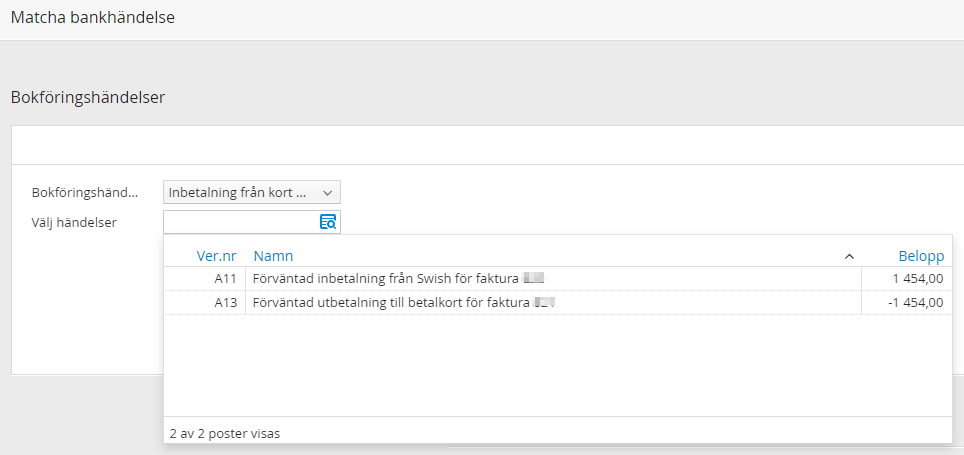This screenshot has height=455, width=964.
Task: Open the Bokföringshändelse dropdown chevron
Action: click(327, 193)
